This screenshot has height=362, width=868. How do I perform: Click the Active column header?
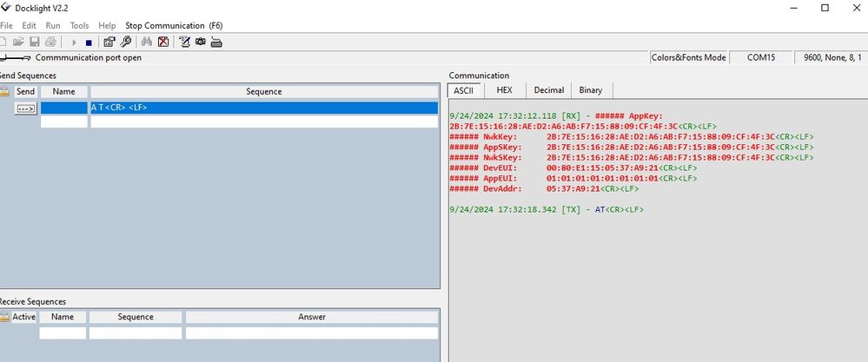pyautogui.click(x=23, y=317)
